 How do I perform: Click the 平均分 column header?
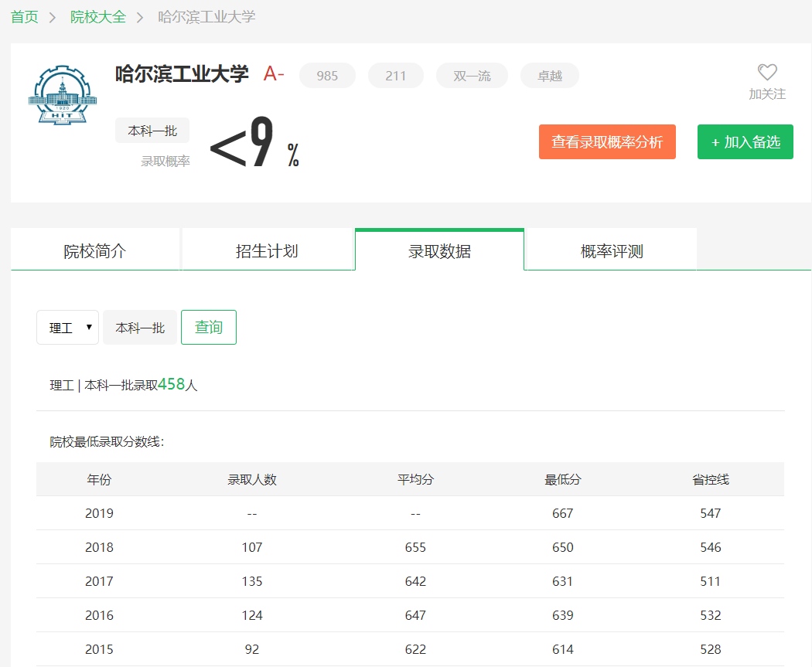415,479
